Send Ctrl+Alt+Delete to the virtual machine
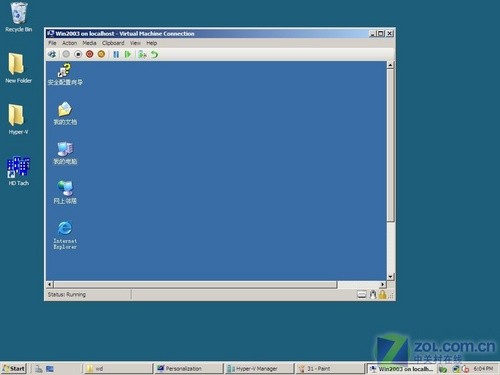 pos(52,54)
